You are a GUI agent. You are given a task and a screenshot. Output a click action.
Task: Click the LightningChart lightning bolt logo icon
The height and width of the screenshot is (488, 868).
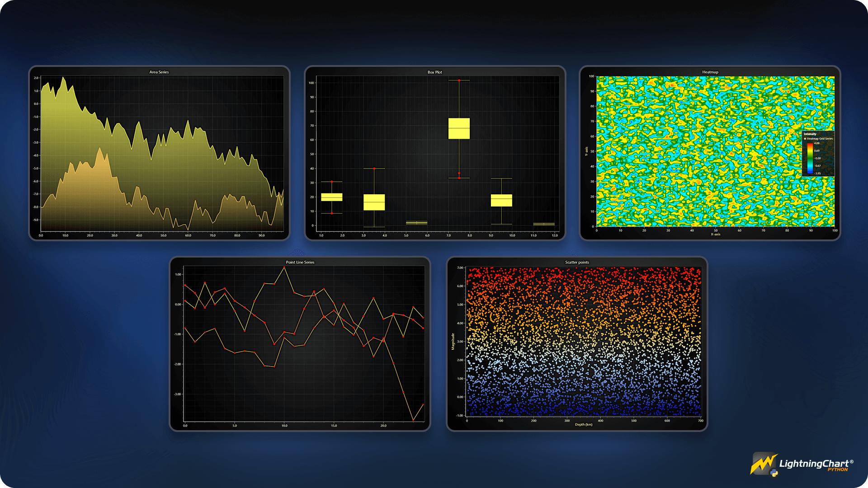click(x=764, y=464)
